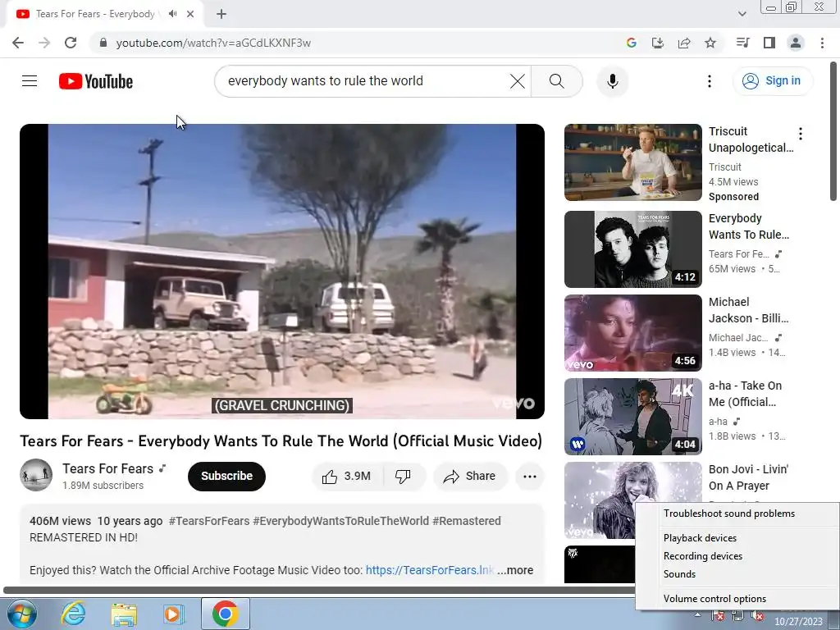Subscribe to Tears For Fears
Viewport: 840px width, 630px height.
(x=226, y=476)
